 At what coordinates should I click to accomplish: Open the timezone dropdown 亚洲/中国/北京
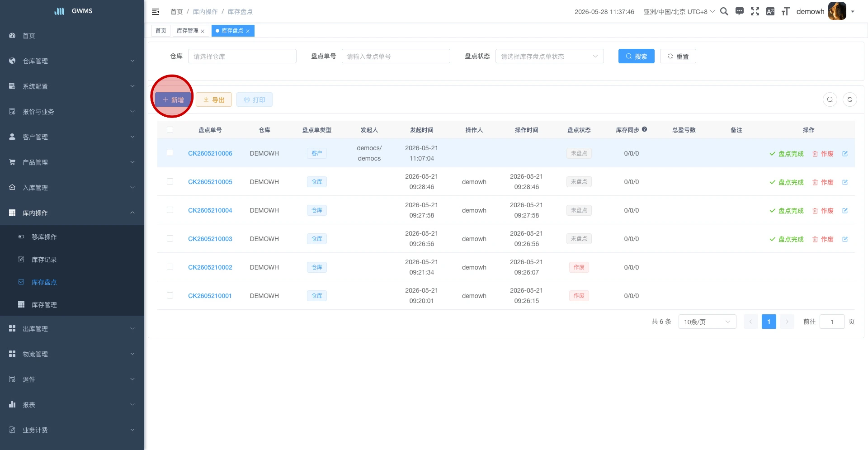click(679, 12)
